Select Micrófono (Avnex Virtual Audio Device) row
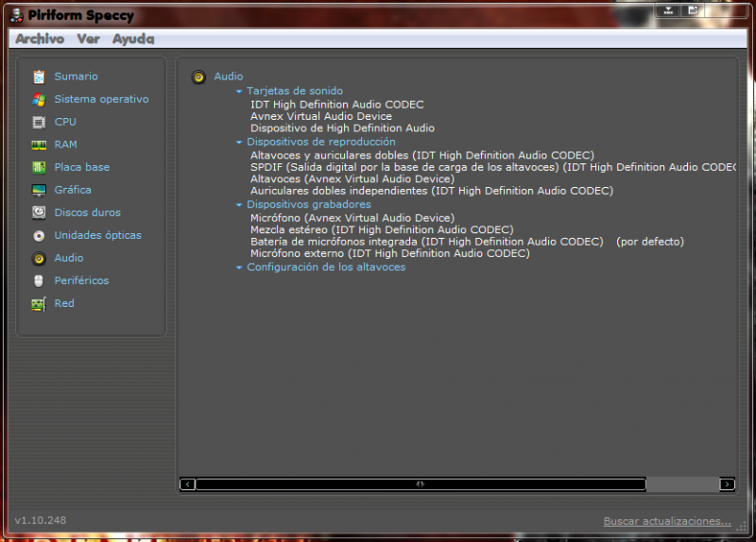 point(352,218)
